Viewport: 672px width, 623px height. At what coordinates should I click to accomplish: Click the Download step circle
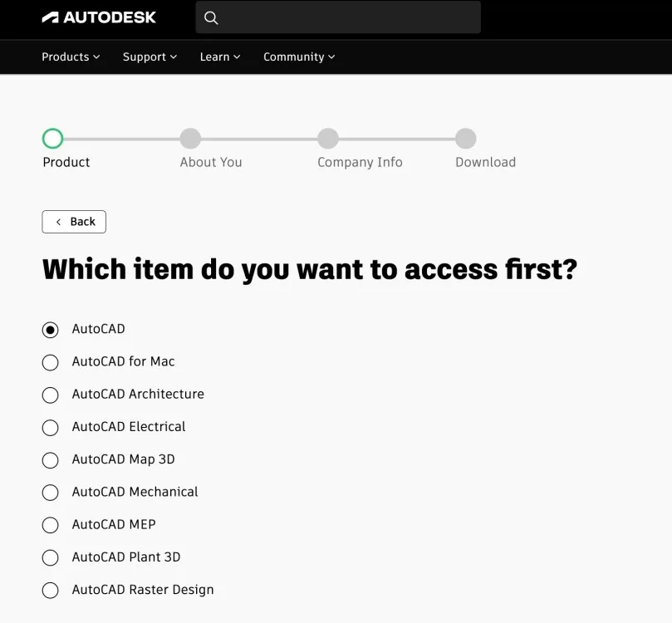tap(466, 139)
